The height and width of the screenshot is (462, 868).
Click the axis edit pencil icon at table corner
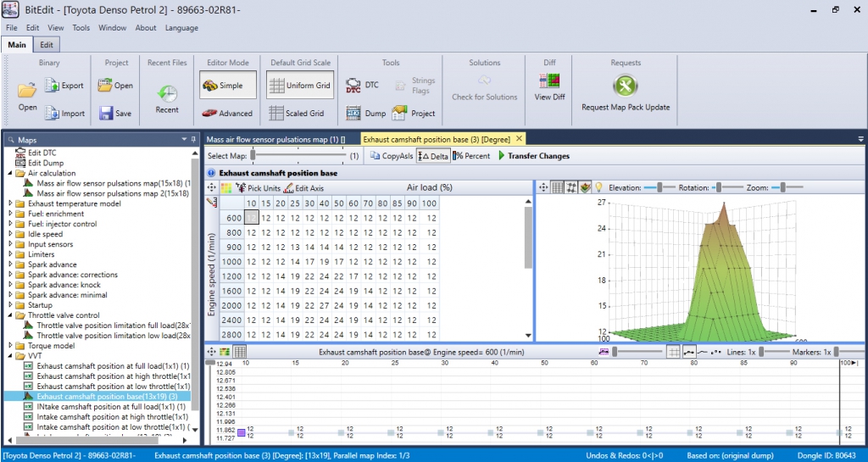point(212,203)
